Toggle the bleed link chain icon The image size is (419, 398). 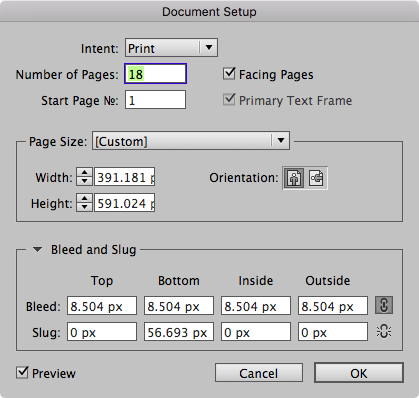[384, 305]
